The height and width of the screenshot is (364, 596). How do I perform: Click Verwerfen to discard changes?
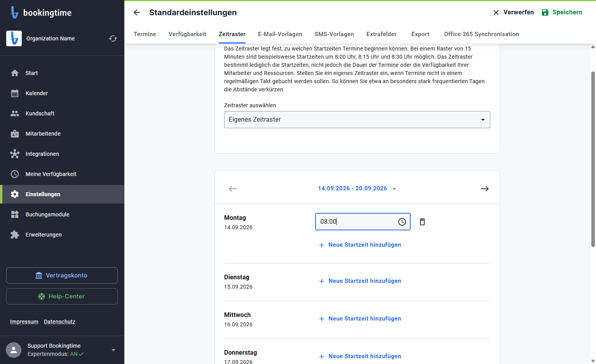click(x=513, y=12)
